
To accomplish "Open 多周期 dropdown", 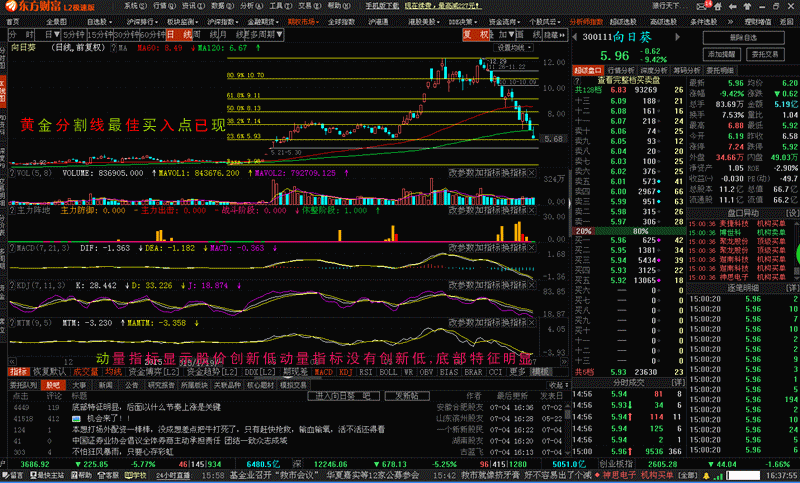I will (x=264, y=35).
